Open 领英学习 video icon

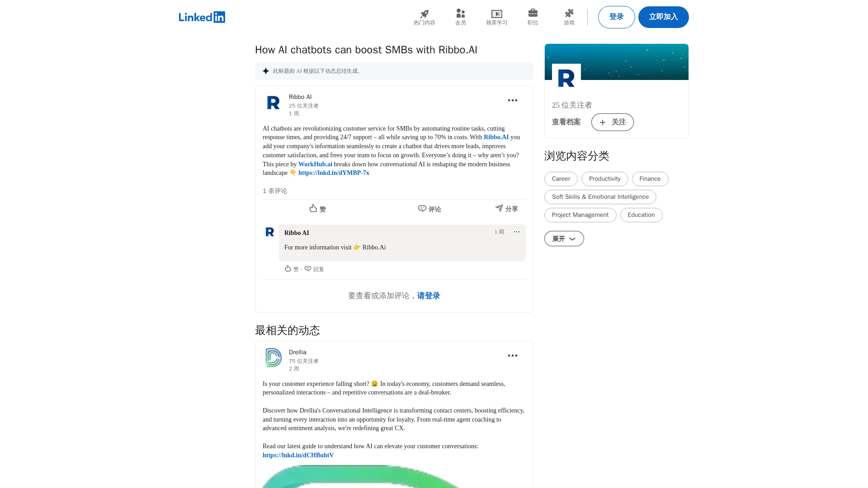click(496, 14)
